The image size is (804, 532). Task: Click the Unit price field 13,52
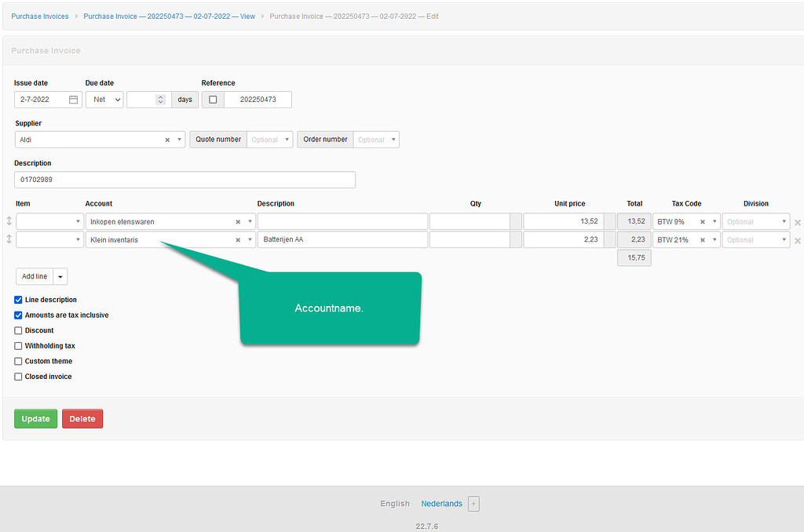[x=564, y=221]
